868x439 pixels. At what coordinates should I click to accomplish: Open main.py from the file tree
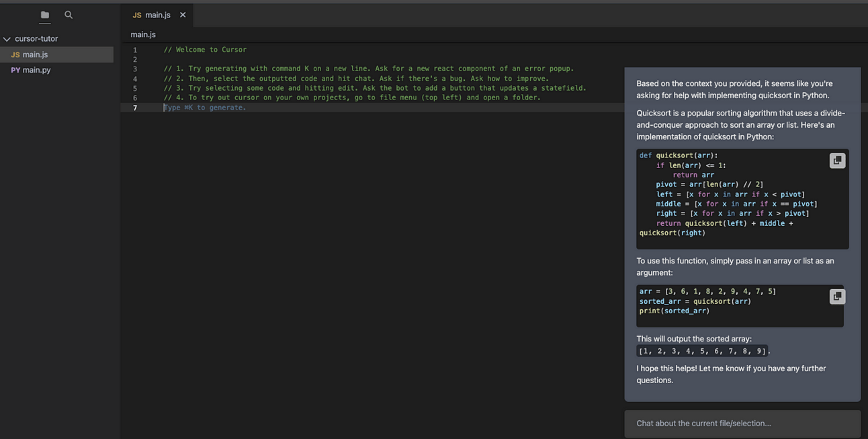(x=36, y=70)
